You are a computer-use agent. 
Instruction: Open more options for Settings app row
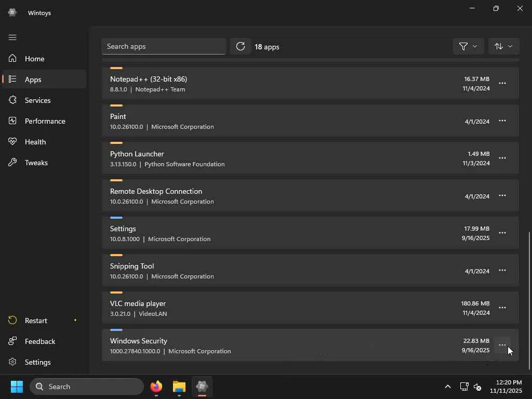tap(502, 233)
